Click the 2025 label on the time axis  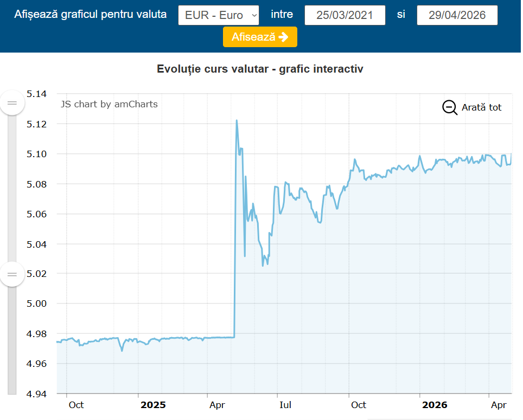tap(153, 405)
